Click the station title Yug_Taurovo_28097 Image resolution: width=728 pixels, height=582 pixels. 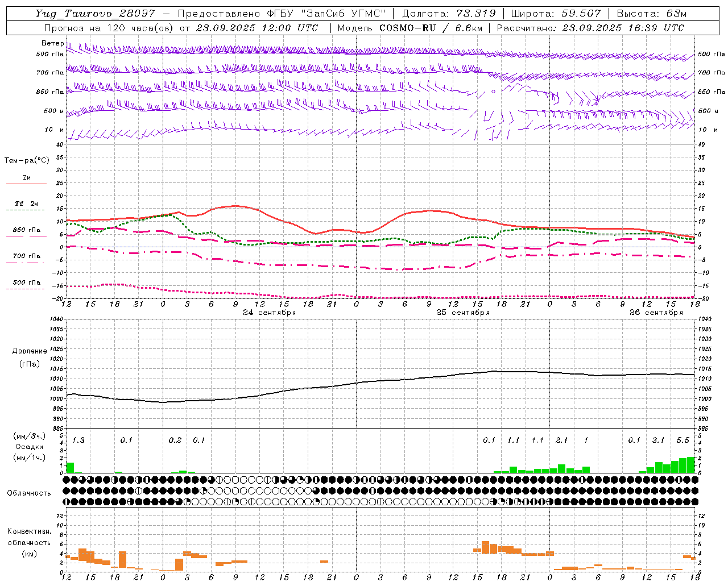pyautogui.click(x=96, y=14)
